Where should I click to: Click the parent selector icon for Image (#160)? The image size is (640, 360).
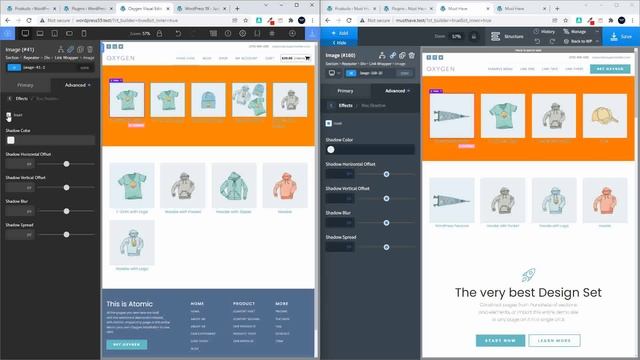click(382, 55)
